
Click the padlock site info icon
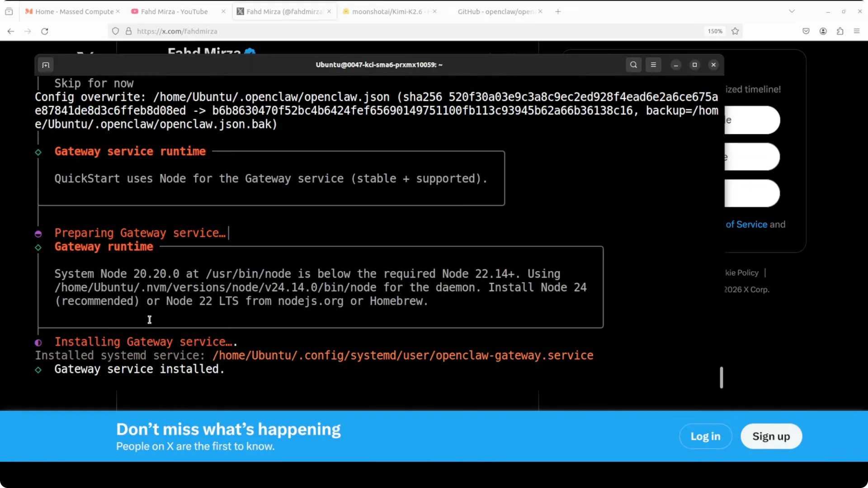point(128,31)
